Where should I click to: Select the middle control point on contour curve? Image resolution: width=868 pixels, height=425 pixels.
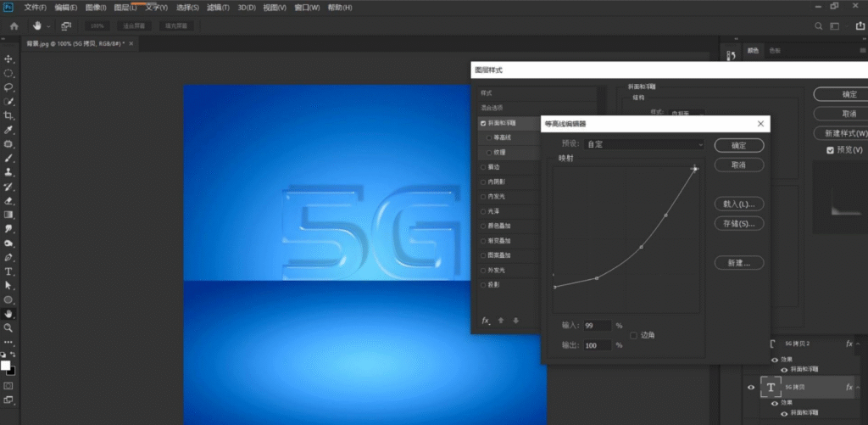[x=641, y=247]
